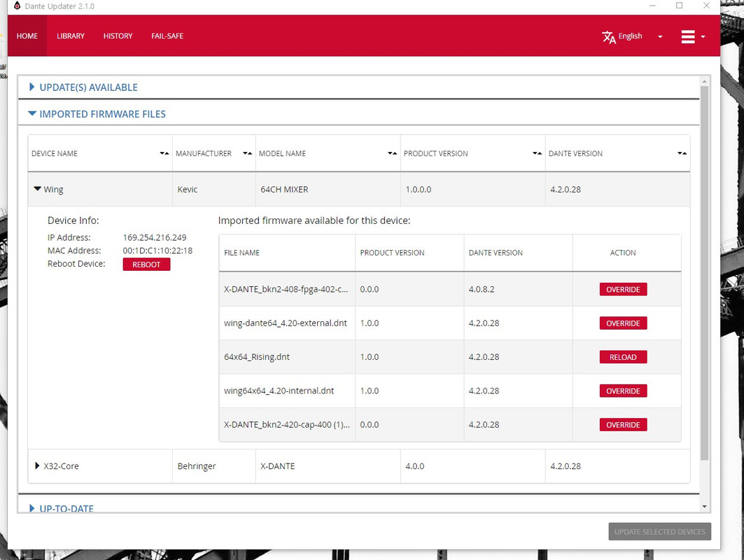Image resolution: width=744 pixels, height=560 pixels.
Task: Expand the X32-Core device row
Action: (x=37, y=465)
